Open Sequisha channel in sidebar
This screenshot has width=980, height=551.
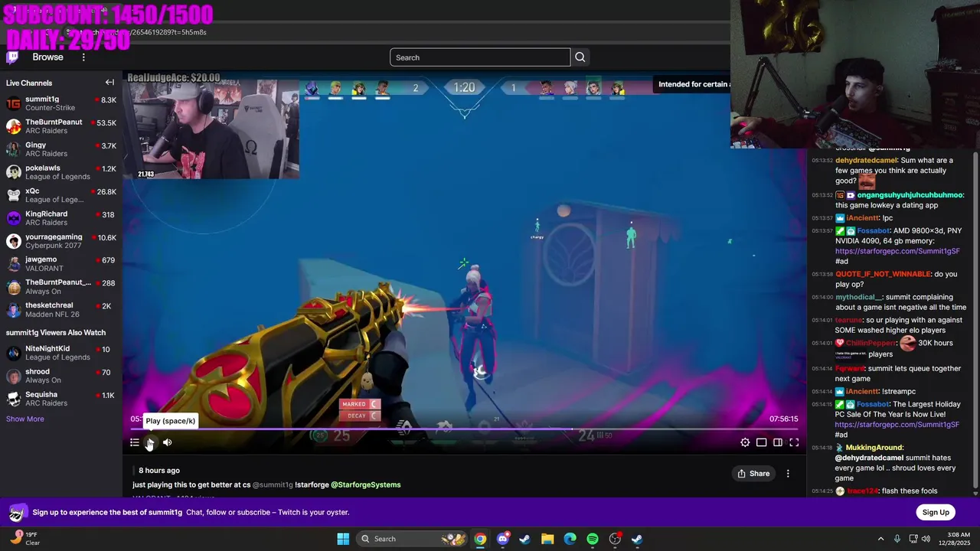tap(61, 399)
